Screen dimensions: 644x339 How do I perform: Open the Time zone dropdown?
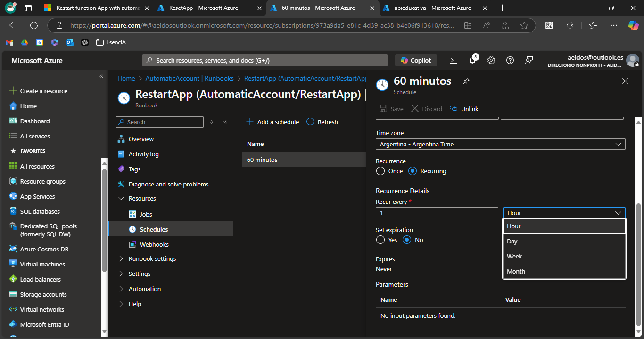click(x=500, y=144)
